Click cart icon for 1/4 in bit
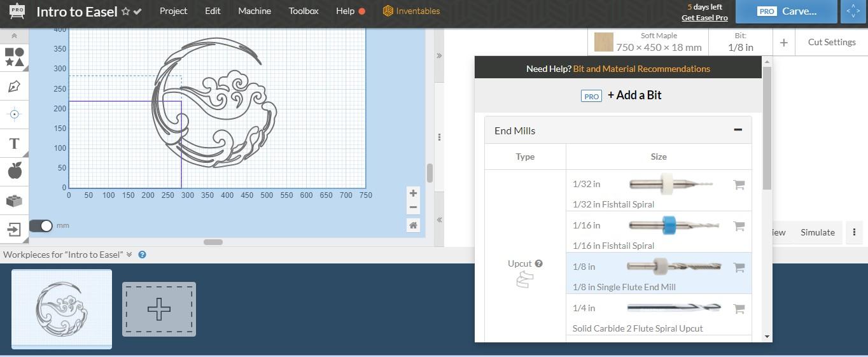The width and height of the screenshot is (868, 357). [739, 309]
